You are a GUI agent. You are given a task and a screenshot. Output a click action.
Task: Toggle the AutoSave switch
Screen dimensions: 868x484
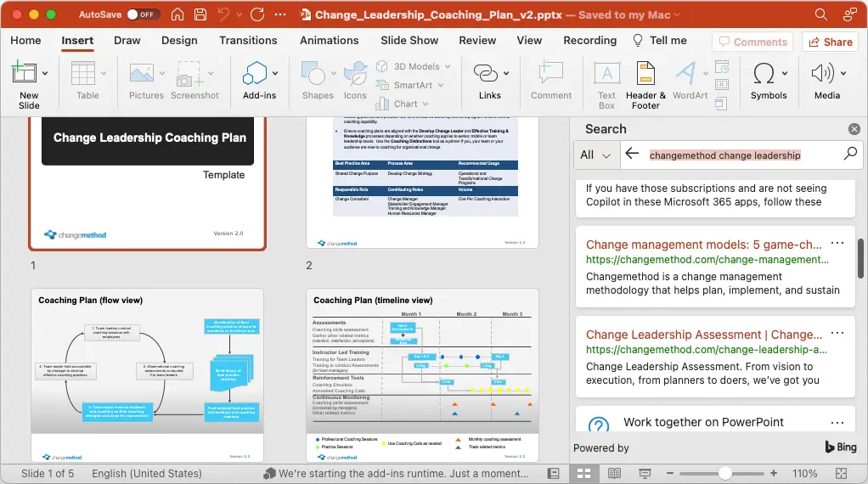tap(143, 15)
